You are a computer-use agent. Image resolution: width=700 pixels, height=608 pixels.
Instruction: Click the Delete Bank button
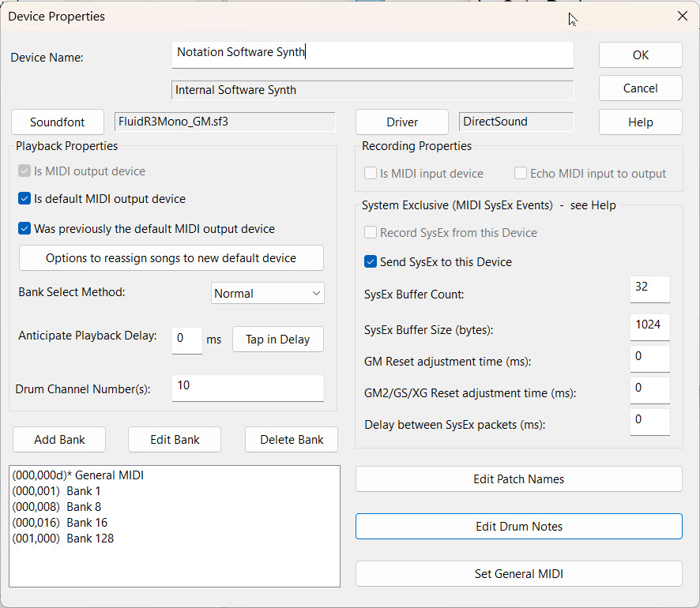pos(292,440)
